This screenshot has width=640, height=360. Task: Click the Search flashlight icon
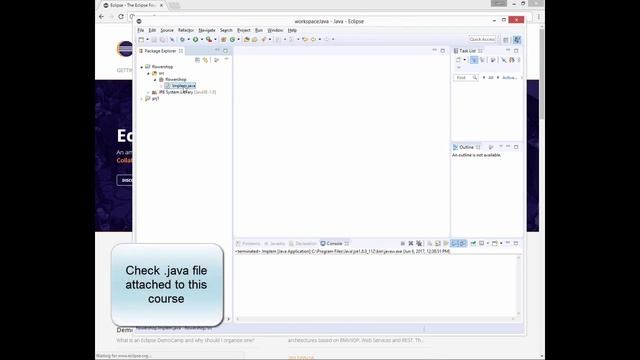(x=264, y=40)
